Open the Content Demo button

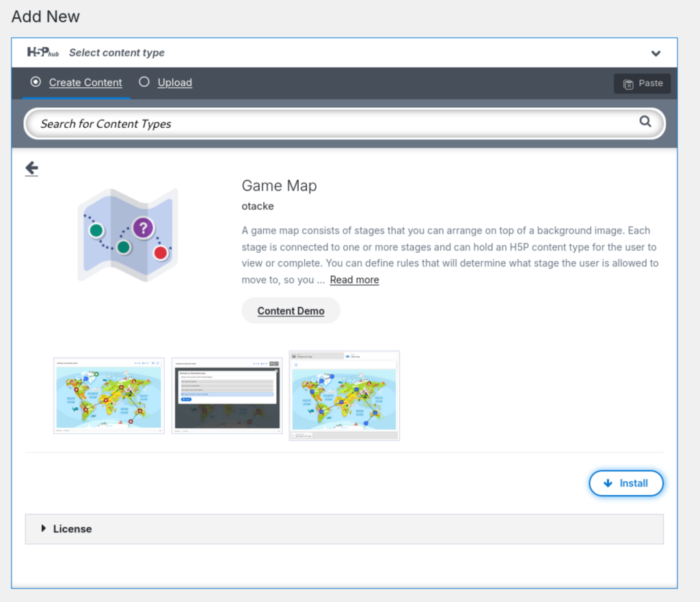pos(291,311)
